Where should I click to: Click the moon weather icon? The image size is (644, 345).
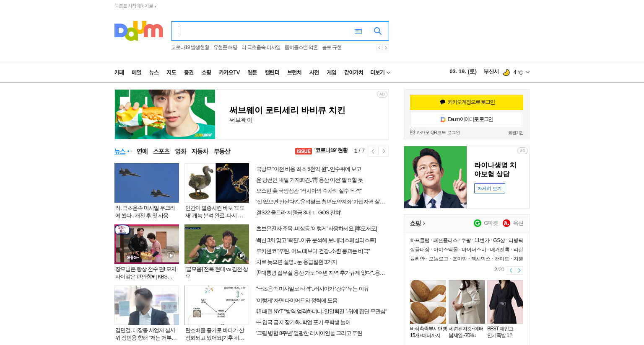(506, 72)
